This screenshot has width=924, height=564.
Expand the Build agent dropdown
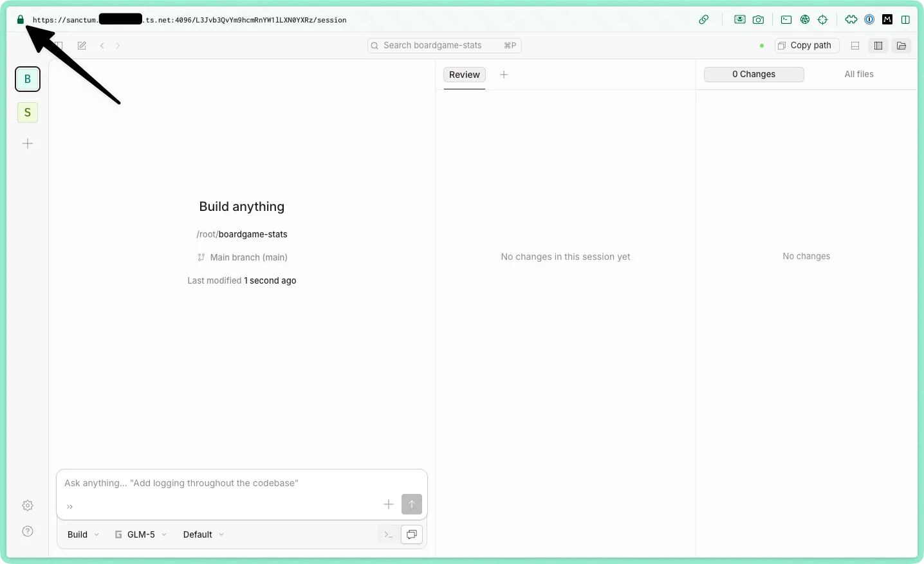point(83,534)
